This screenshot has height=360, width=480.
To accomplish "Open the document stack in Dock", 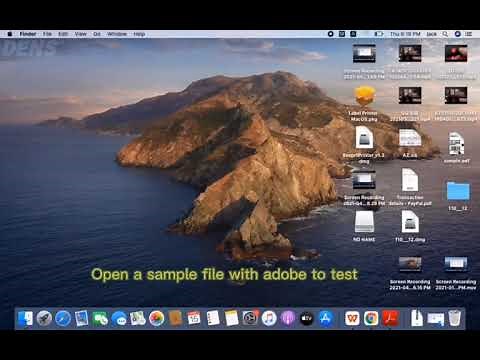I will click(417, 318).
